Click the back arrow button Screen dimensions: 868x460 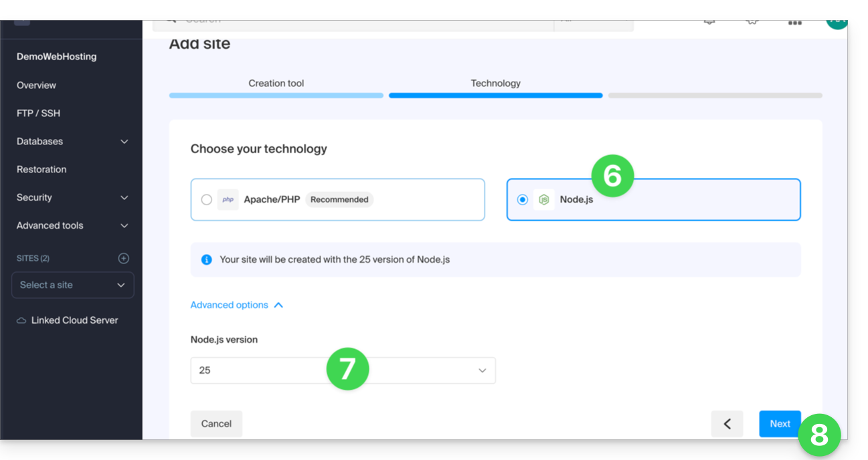pos(727,424)
